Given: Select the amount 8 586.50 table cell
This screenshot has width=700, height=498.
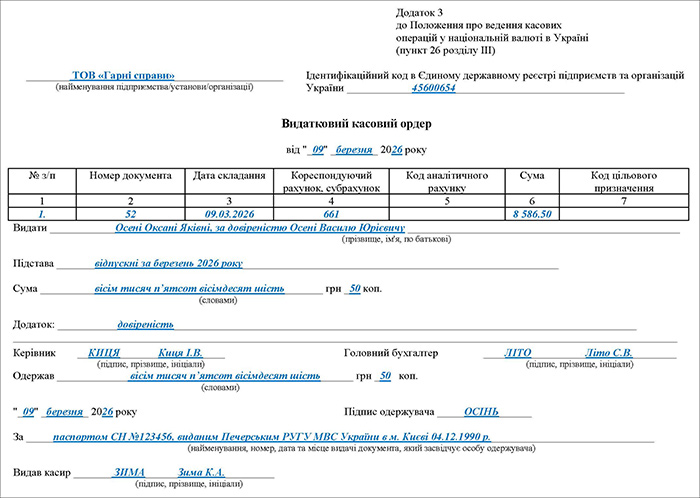Looking at the screenshot, I should coord(532,214).
